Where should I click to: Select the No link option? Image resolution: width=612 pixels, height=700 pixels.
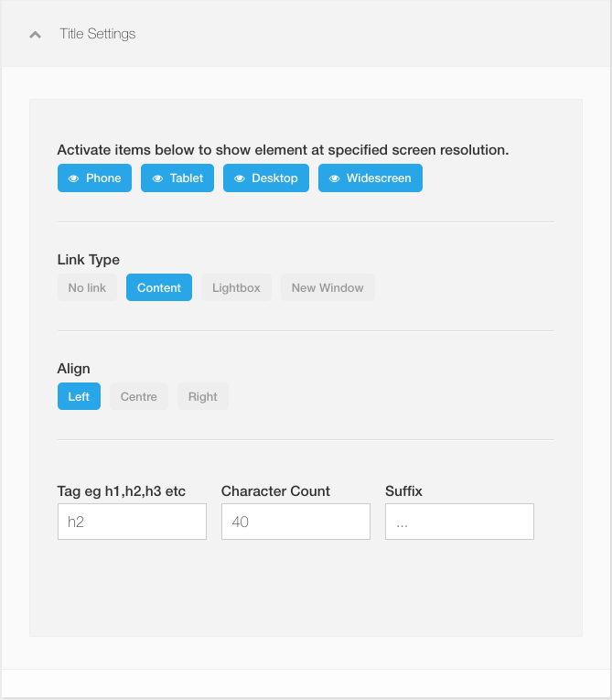click(x=87, y=287)
